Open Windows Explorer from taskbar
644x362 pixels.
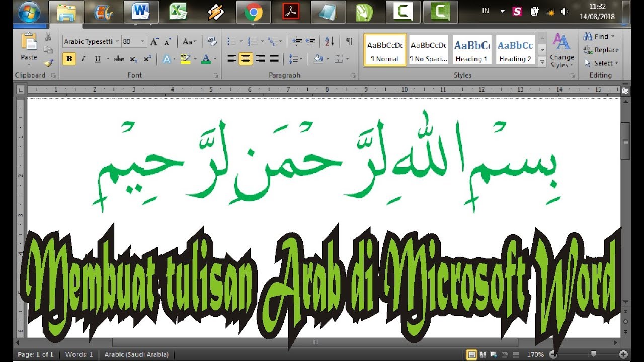coord(66,12)
